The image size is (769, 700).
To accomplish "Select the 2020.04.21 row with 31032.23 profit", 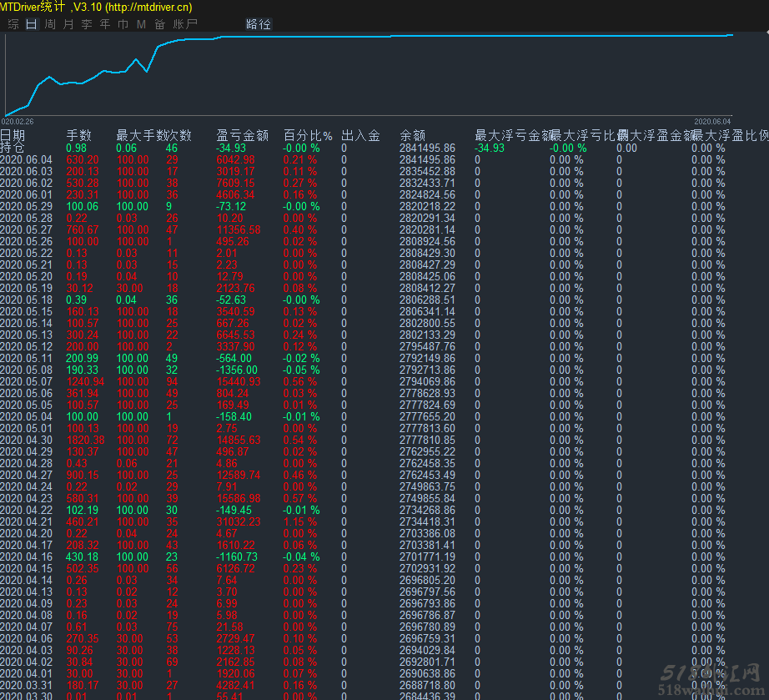I will click(26, 521).
